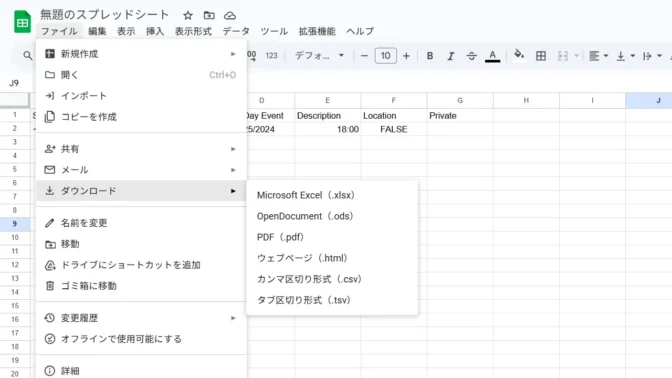Download as タブ区切り形式 (.tsv)

coord(332,300)
